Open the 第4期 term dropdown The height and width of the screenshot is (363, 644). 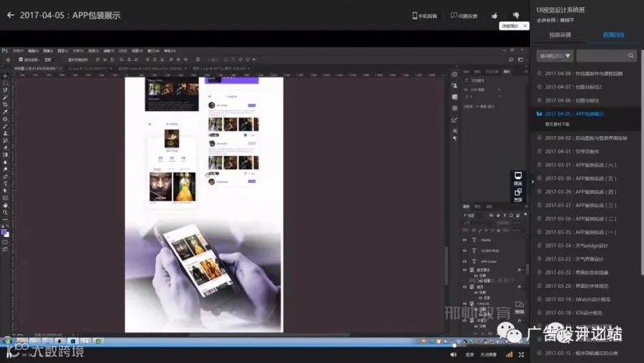click(x=555, y=56)
